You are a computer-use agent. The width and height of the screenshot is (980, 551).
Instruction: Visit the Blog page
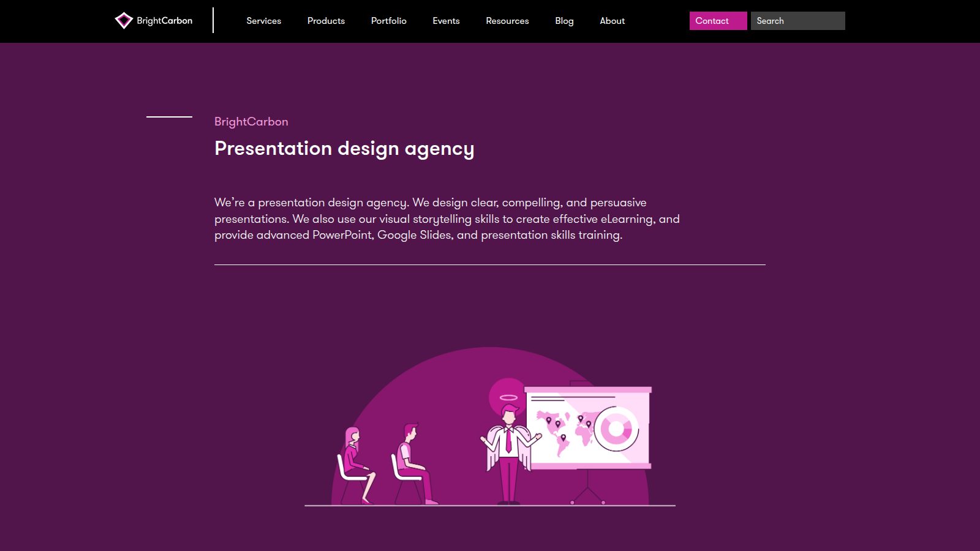pos(564,21)
